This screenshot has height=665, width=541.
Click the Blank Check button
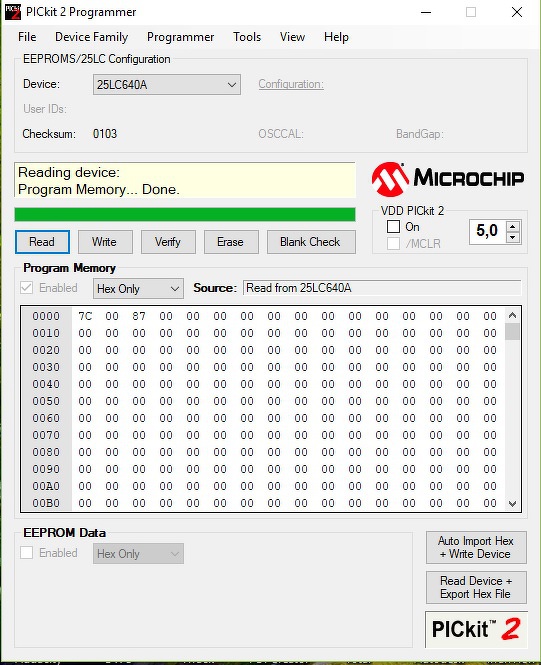tap(311, 242)
